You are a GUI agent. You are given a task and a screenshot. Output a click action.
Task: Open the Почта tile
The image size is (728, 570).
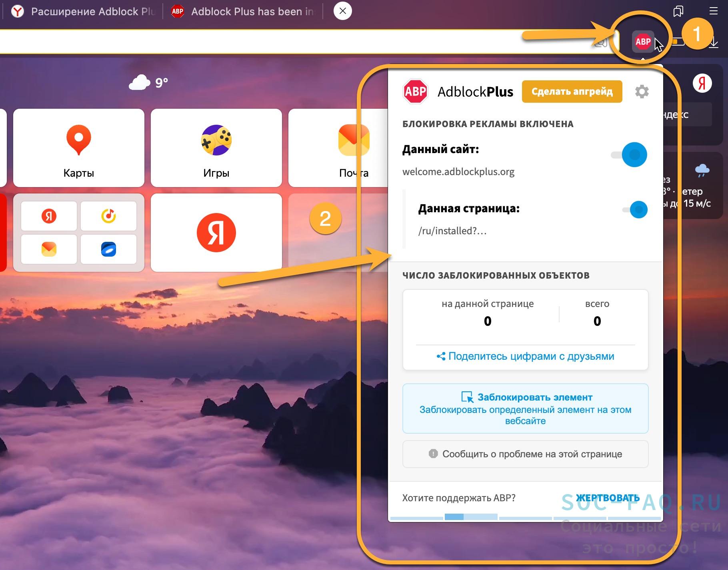click(338, 148)
